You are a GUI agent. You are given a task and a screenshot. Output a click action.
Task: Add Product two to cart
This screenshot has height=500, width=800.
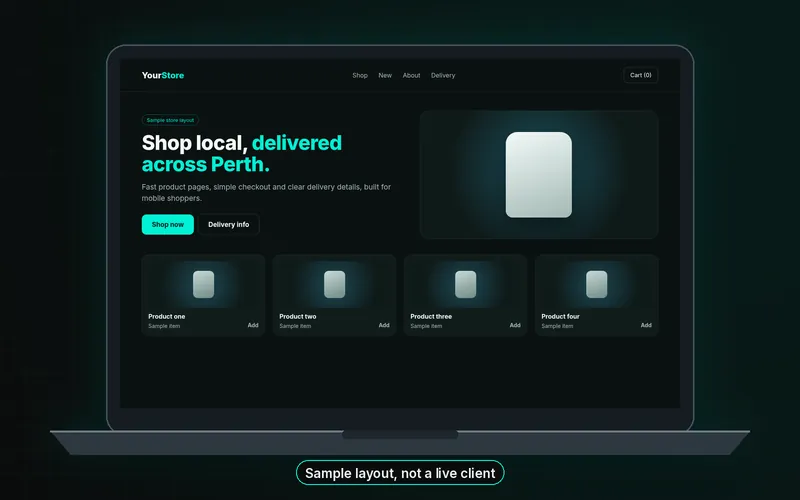pos(384,325)
